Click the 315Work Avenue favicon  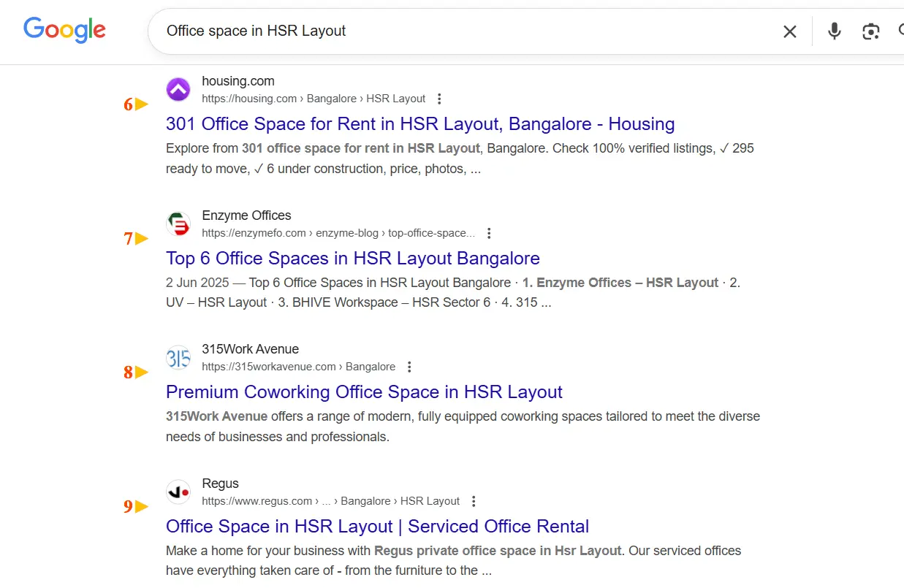178,358
